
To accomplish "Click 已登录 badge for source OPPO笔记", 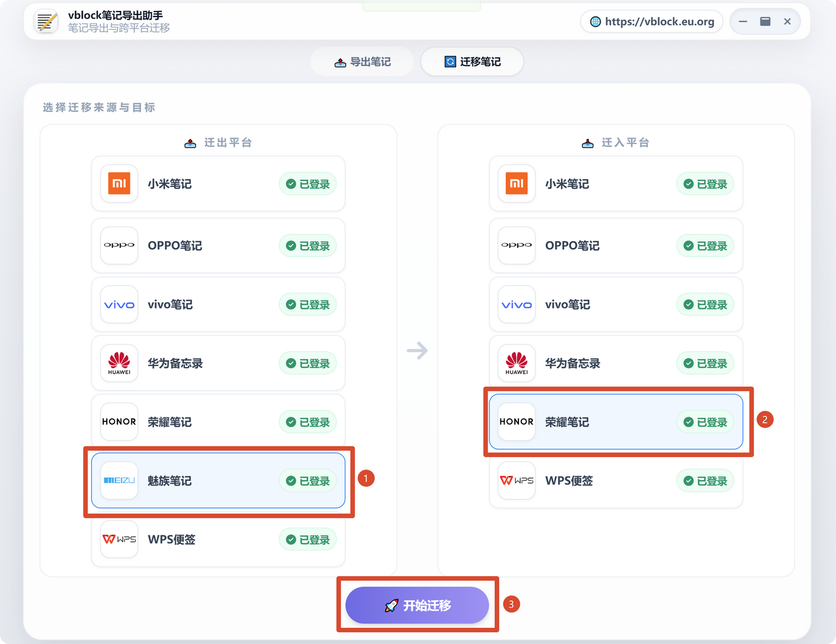I will point(308,246).
